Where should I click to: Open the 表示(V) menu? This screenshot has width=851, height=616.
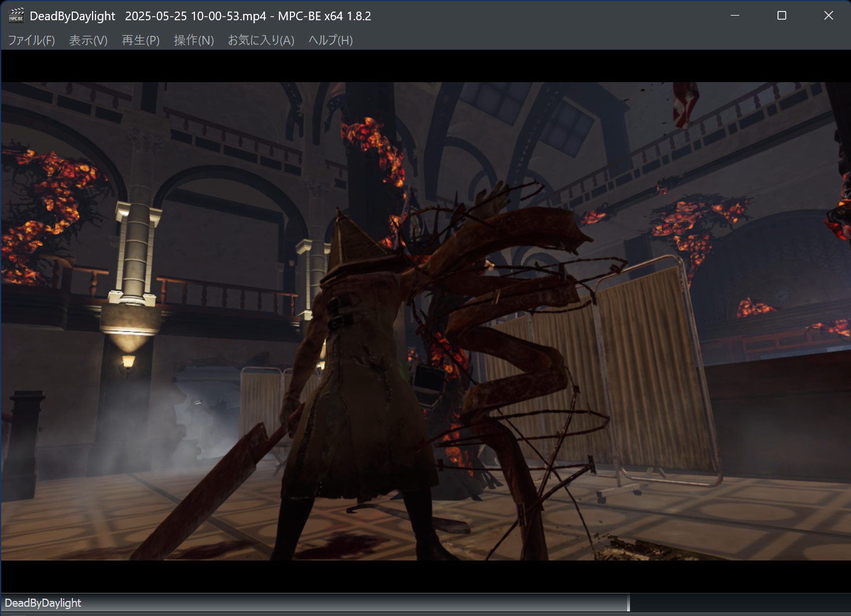[x=87, y=40]
